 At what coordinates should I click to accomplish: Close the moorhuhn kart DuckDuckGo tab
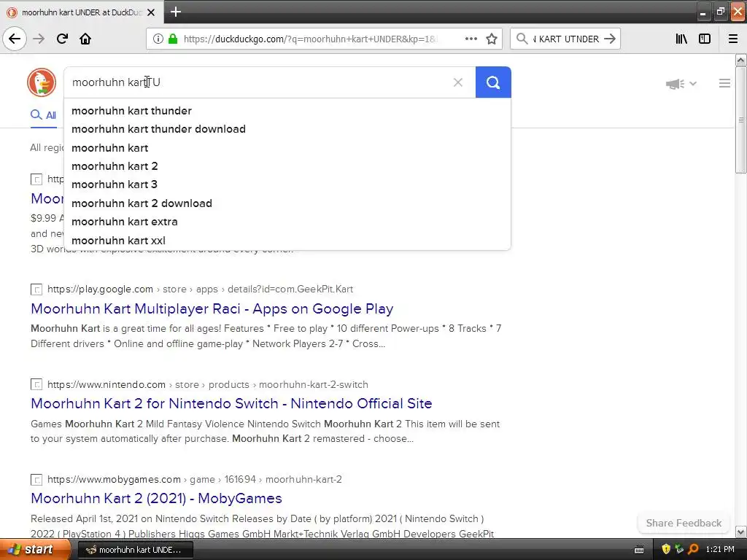pos(151,12)
